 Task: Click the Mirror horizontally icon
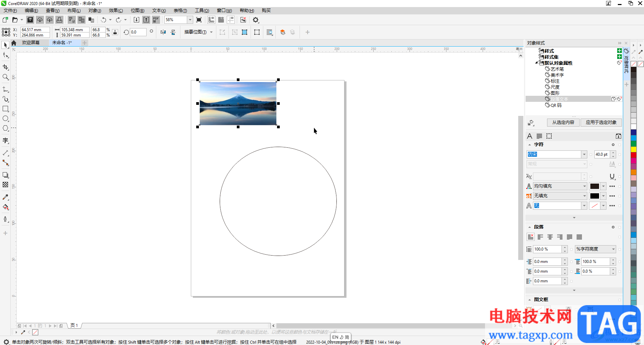pyautogui.click(x=163, y=32)
